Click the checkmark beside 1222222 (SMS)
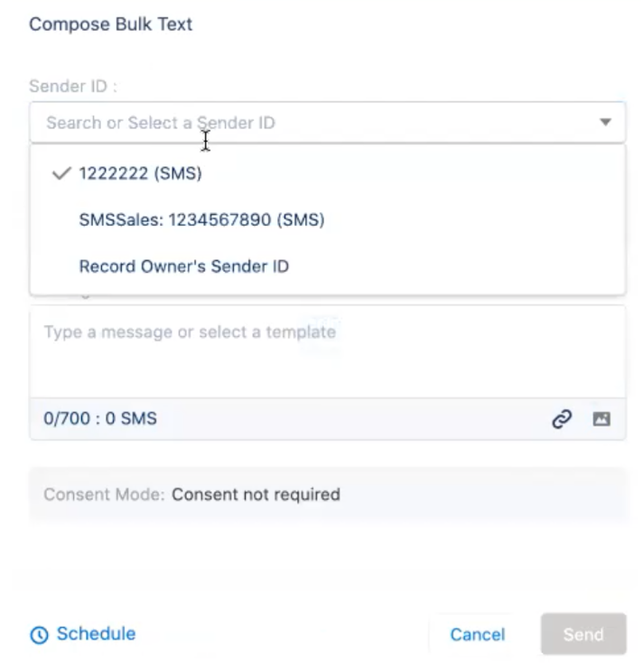This screenshot has height=672, width=643. point(61,173)
